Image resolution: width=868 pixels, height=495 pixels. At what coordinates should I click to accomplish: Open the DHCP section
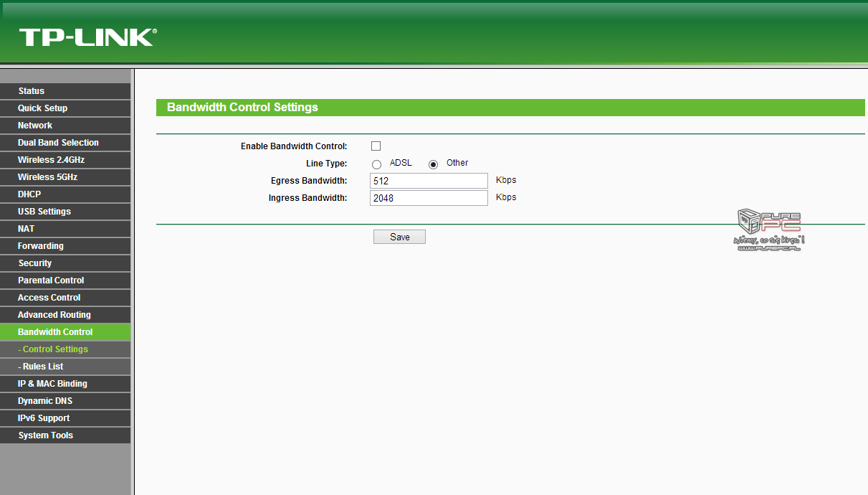pos(29,194)
